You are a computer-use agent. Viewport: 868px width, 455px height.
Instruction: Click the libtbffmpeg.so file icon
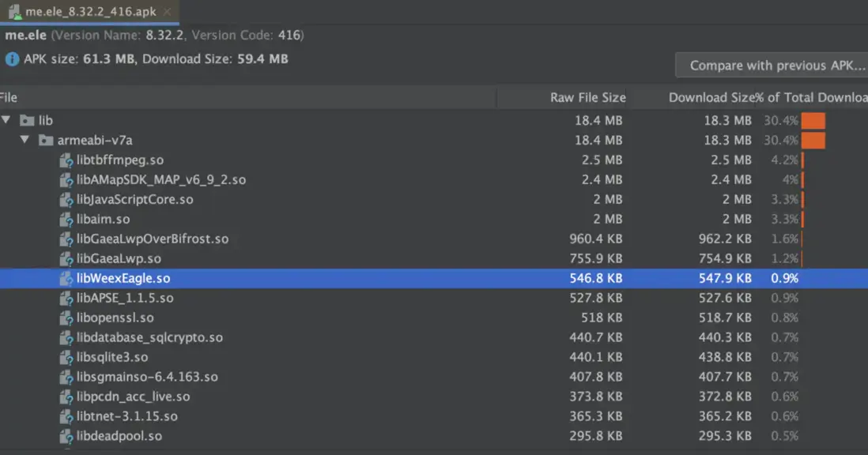[66, 160]
